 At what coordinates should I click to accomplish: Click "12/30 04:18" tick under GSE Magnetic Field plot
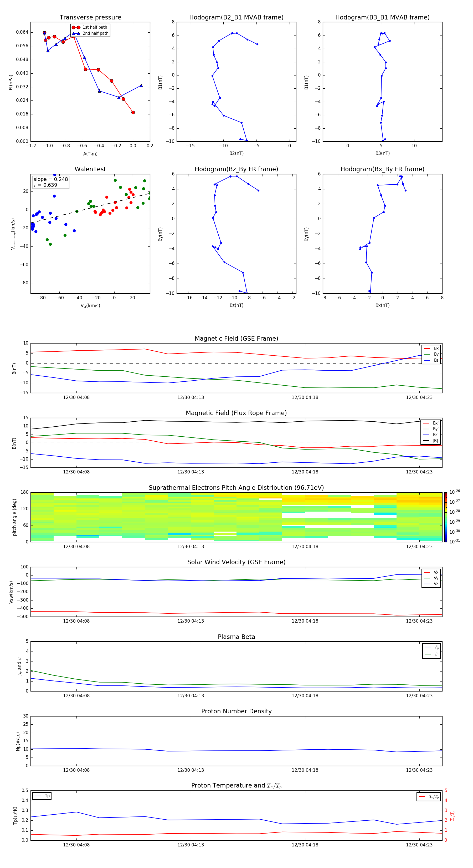[x=305, y=398]
